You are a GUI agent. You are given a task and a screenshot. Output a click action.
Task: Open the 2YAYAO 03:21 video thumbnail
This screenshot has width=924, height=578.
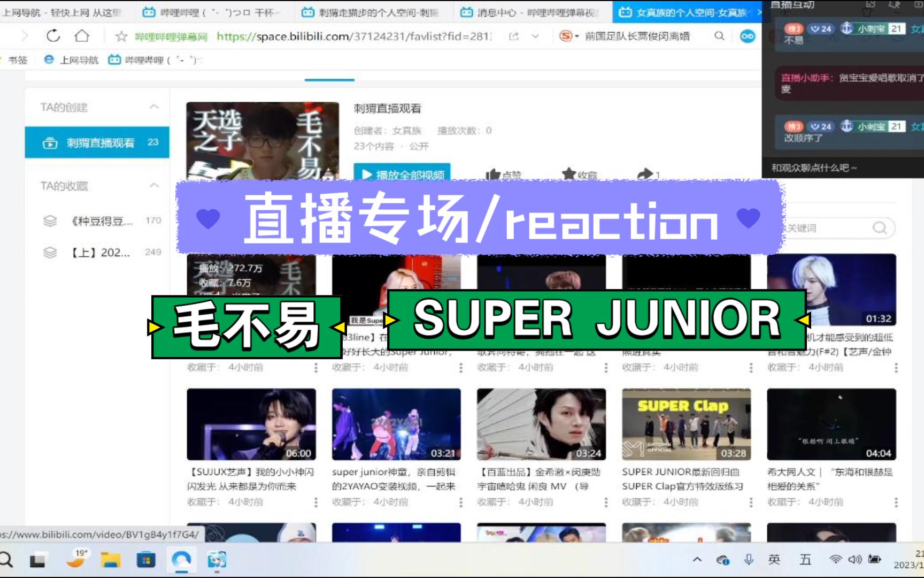[396, 424]
